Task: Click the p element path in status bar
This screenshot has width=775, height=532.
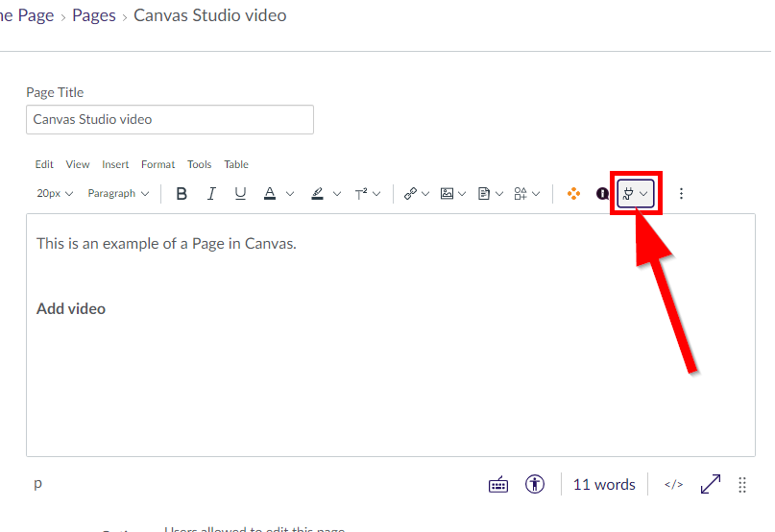Action: [x=37, y=484]
